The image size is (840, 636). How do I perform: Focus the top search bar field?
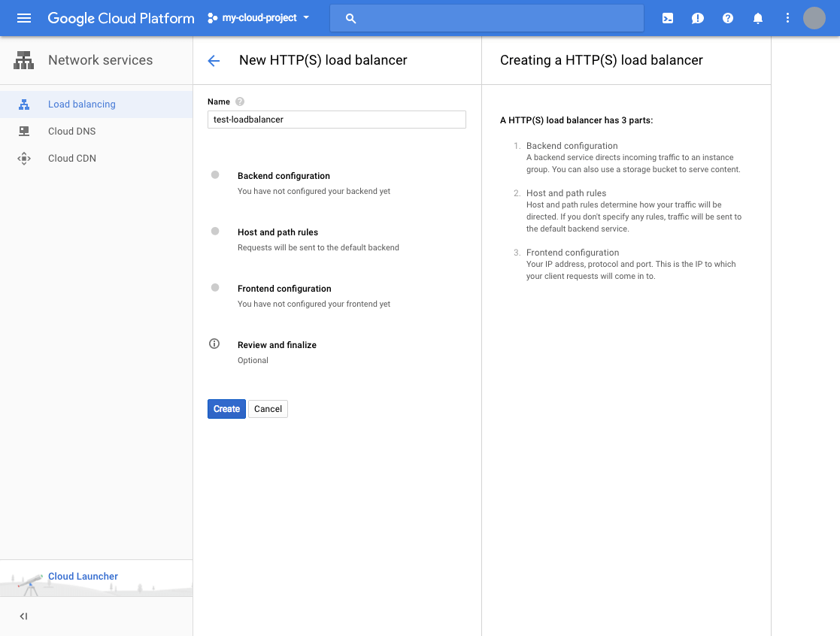point(487,18)
